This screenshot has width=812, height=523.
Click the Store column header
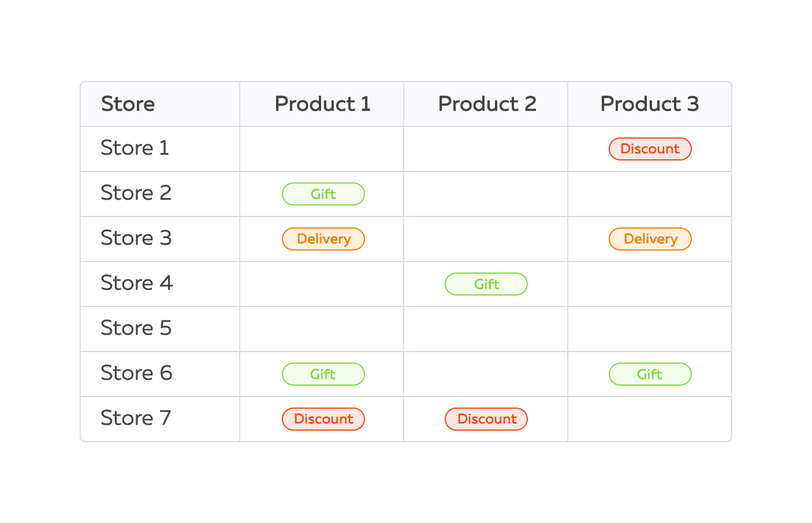click(x=128, y=104)
